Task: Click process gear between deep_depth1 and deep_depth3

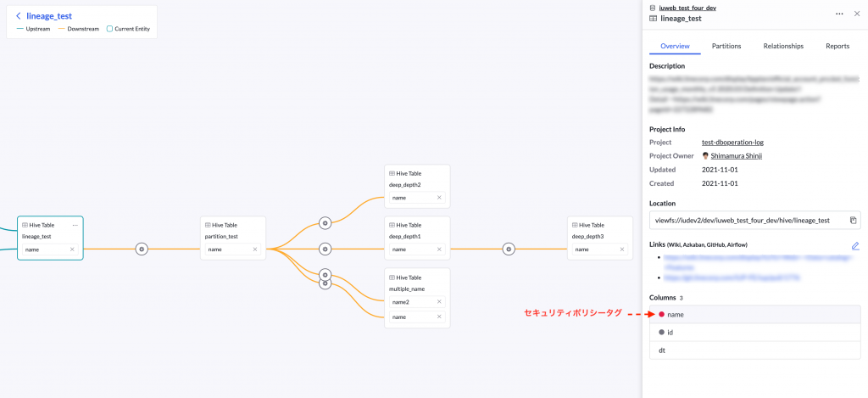Action: 509,249
